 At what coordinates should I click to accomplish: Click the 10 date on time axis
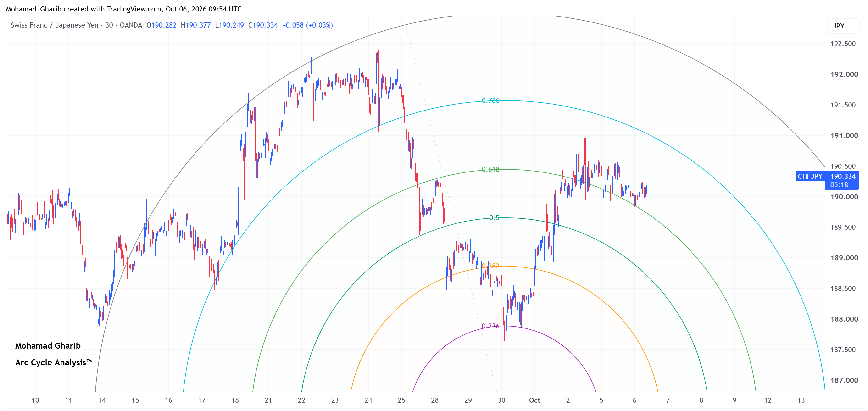point(35,400)
